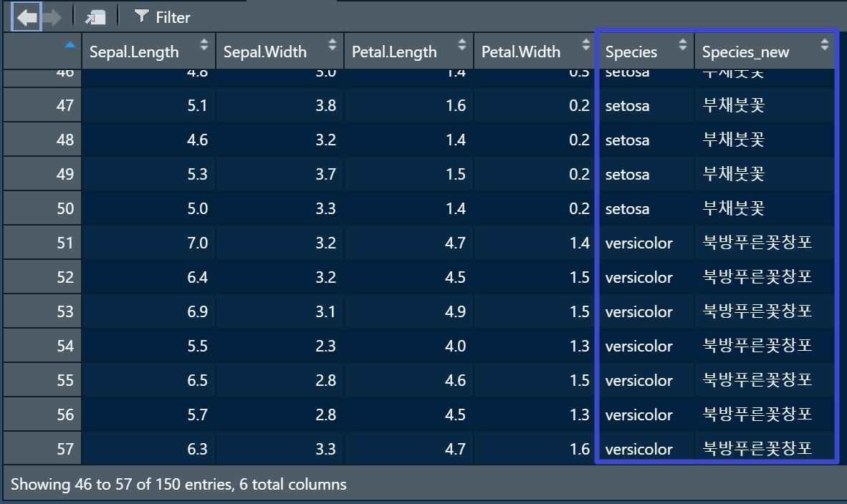Click row number 51
The height and width of the screenshot is (504, 847).
coord(42,243)
